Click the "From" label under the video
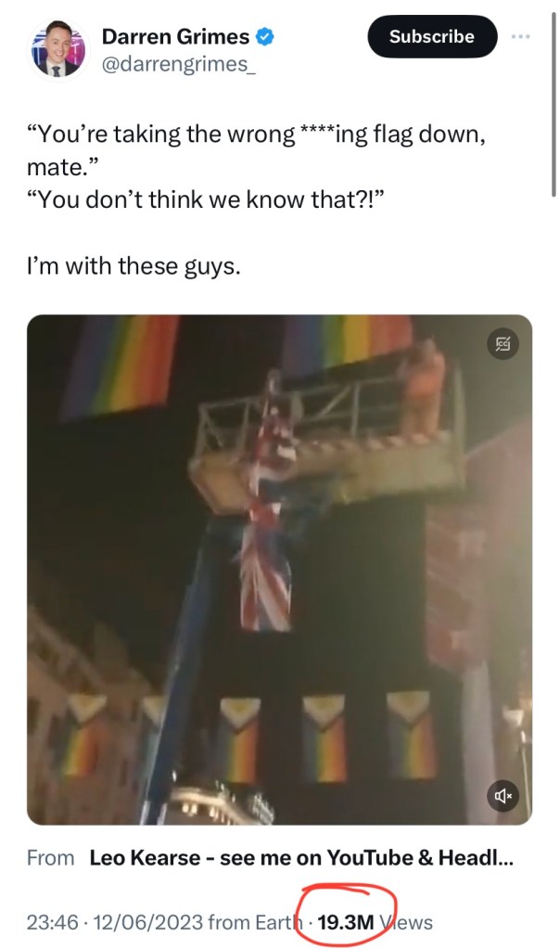The height and width of the screenshot is (949, 560). 50,857
